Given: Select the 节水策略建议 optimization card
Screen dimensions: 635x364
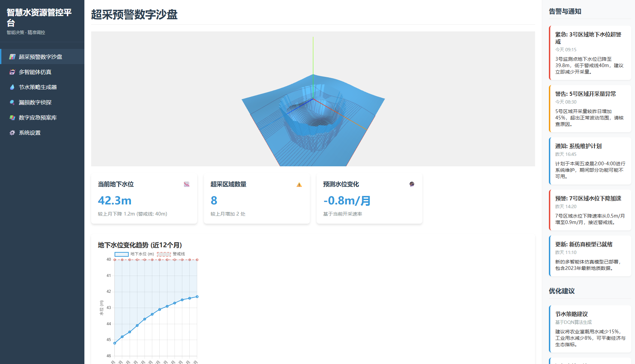Looking at the screenshot, I should 590,329.
